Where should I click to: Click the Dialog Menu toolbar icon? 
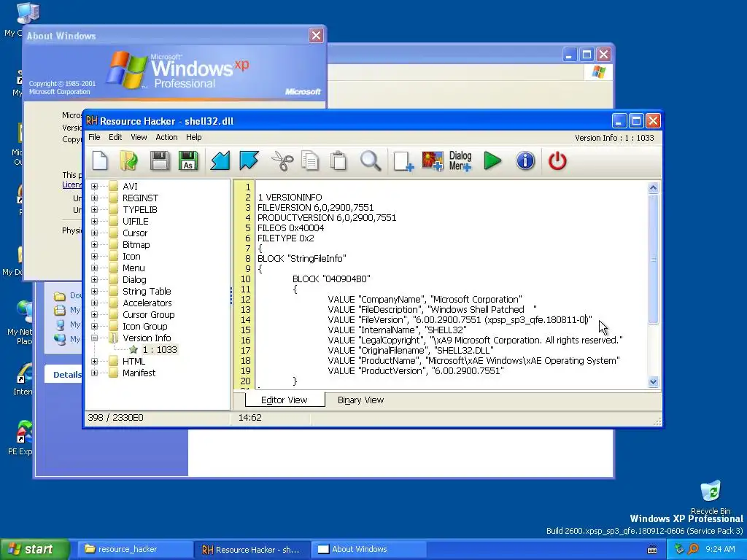(460, 161)
